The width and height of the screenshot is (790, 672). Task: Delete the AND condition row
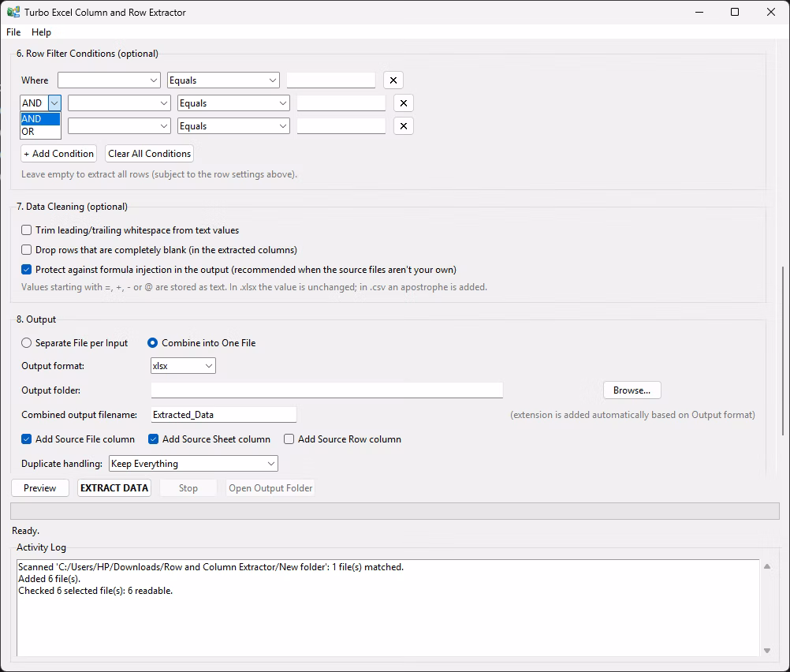(403, 103)
